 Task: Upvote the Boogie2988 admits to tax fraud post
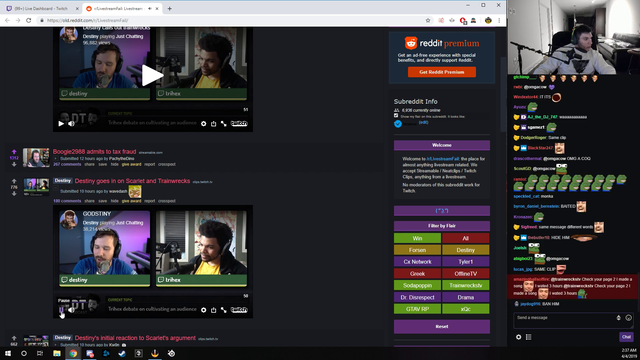(14, 152)
